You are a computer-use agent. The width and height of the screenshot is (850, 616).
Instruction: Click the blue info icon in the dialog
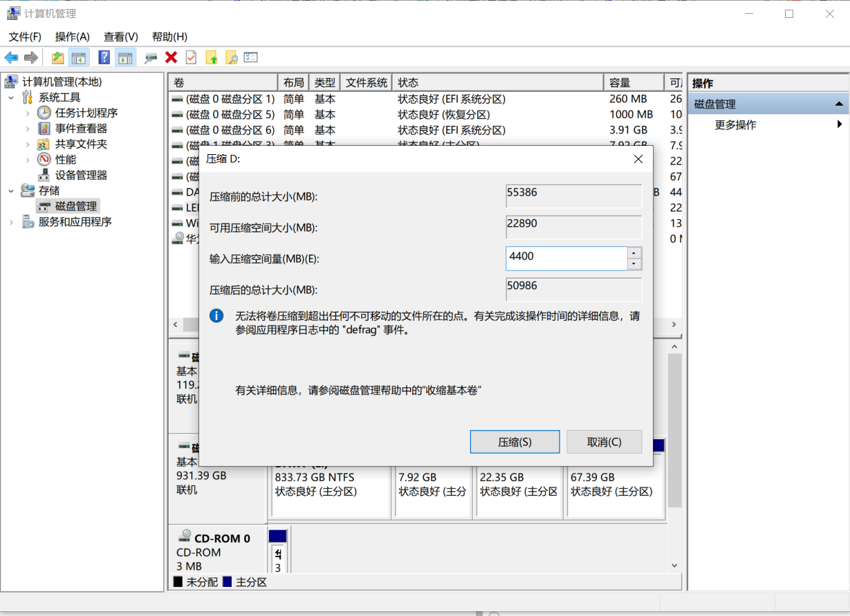point(216,316)
